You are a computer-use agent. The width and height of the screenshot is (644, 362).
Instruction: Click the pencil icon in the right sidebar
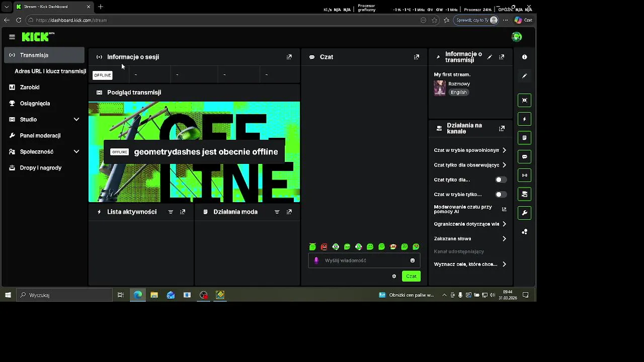(525, 76)
